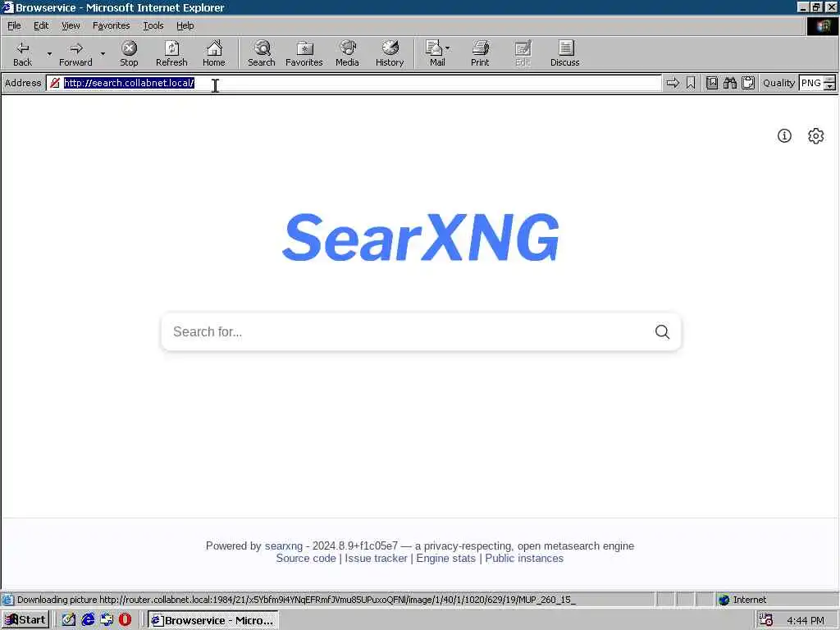Click the first quick launch notepad icon
This screenshot has height=630, width=840.
(69, 620)
